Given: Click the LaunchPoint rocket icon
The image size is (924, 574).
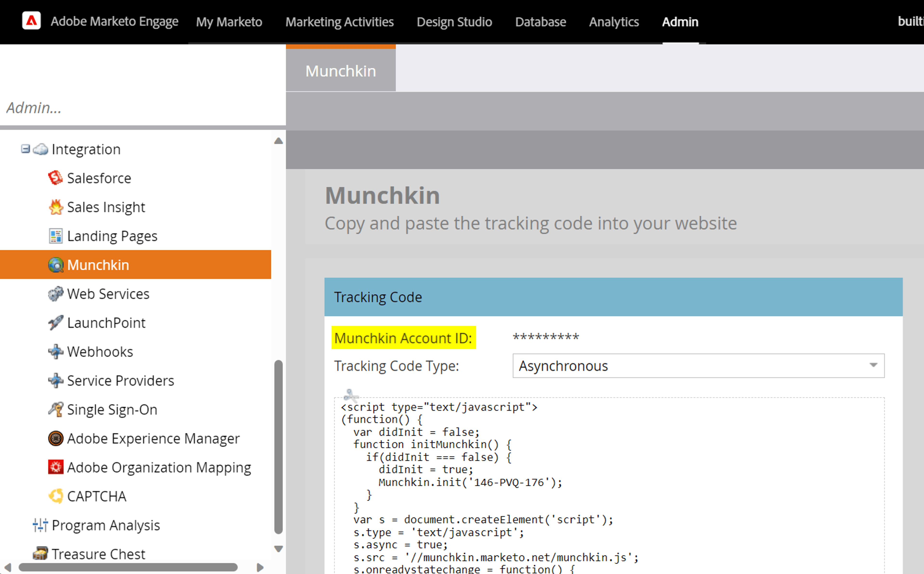Looking at the screenshot, I should click(x=56, y=322).
